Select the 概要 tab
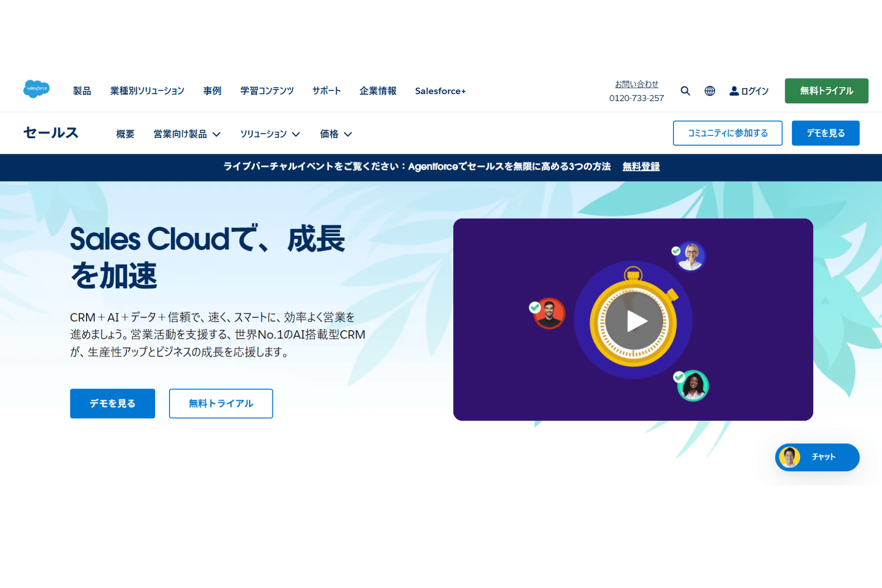Image resolution: width=882 pixels, height=588 pixels. pos(125,134)
